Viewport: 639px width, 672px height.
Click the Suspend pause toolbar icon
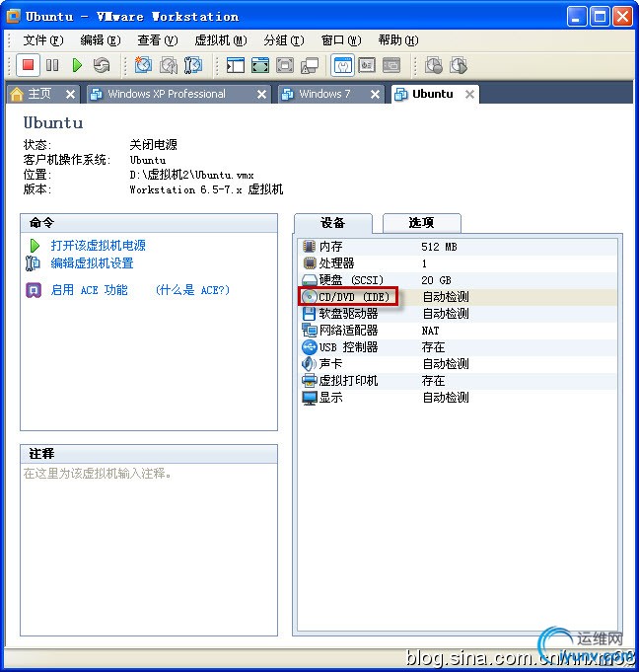52,65
